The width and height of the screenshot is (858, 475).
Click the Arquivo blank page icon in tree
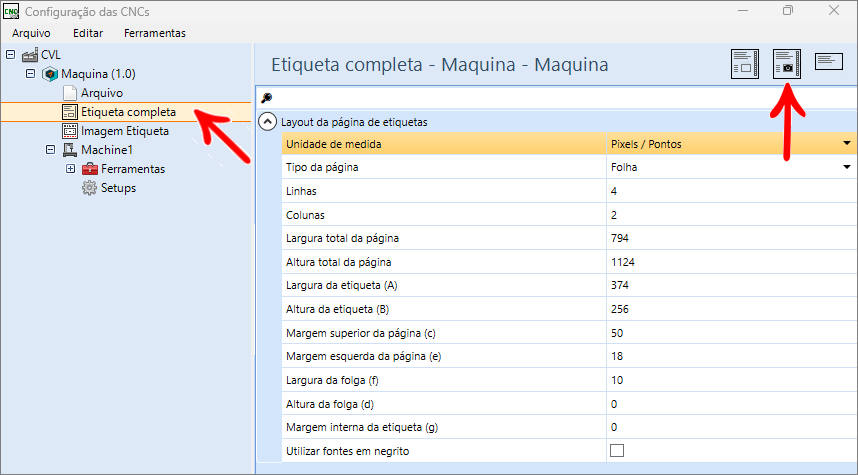(69, 93)
